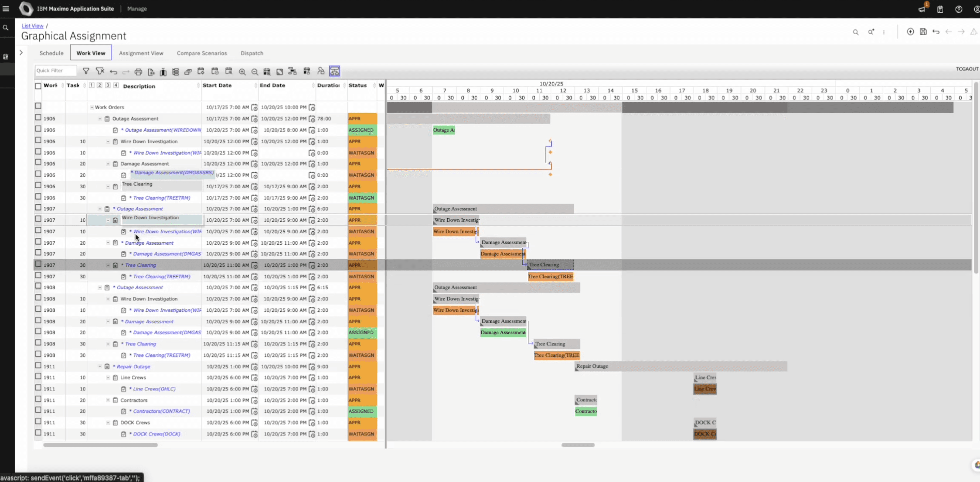Select checkbox for 1911 Repair Outage row
This screenshot has width=980, height=482.
[38, 366]
